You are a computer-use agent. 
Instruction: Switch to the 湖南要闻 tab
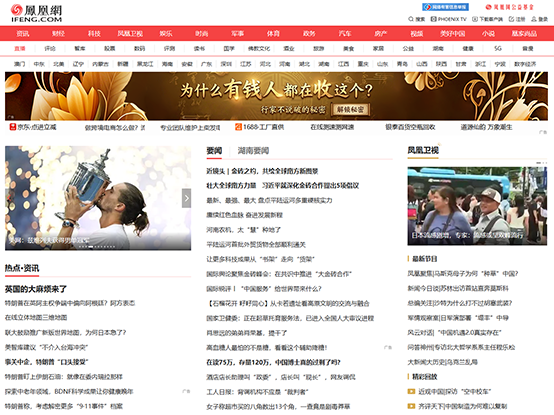(x=253, y=151)
